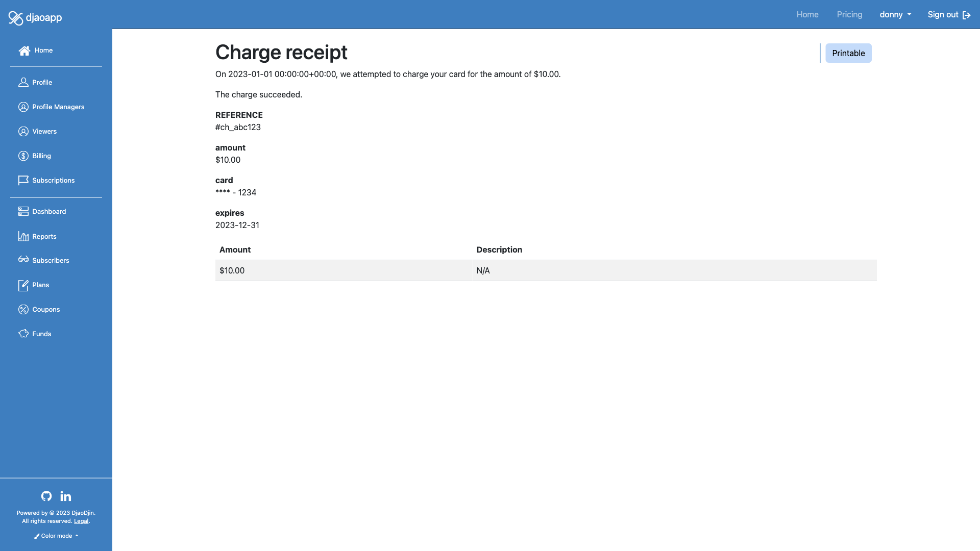Image resolution: width=980 pixels, height=551 pixels.
Task: Click the "Powered by © 2023 DjaoDjin" text
Action: click(56, 513)
